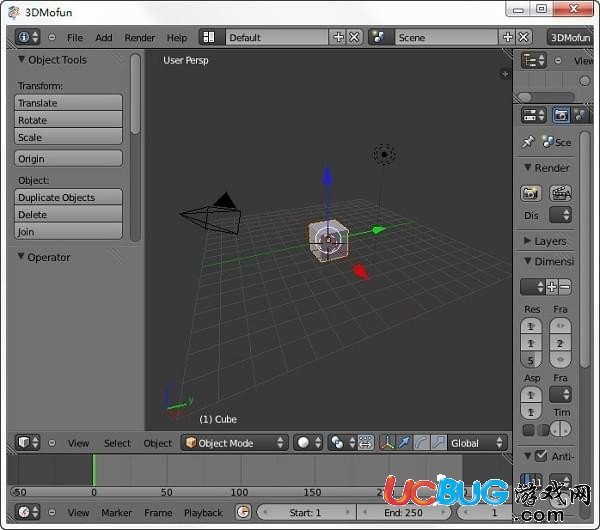Open the pivot point selector
The width and height of the screenshot is (600, 530).
pos(342,443)
